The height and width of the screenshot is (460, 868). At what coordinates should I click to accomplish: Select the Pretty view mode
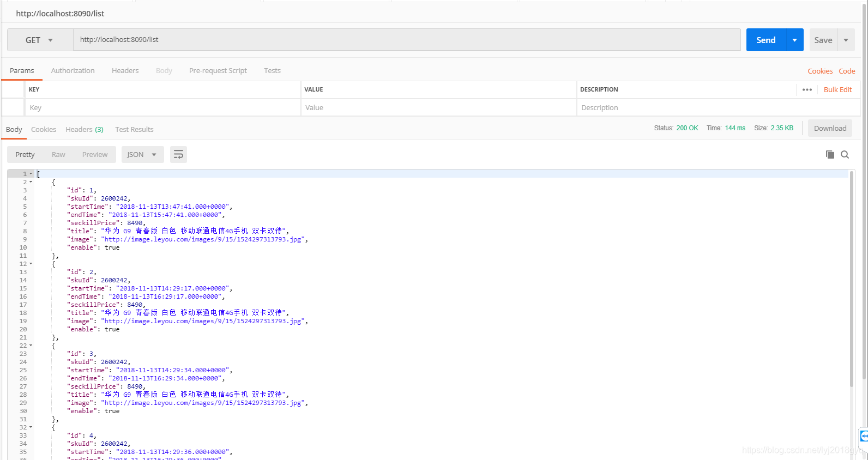25,155
